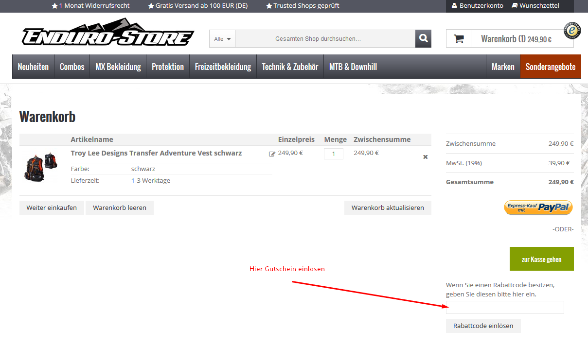Open the Warenkorb (1) cart summary
The width and height of the screenshot is (588, 364).
click(x=516, y=39)
